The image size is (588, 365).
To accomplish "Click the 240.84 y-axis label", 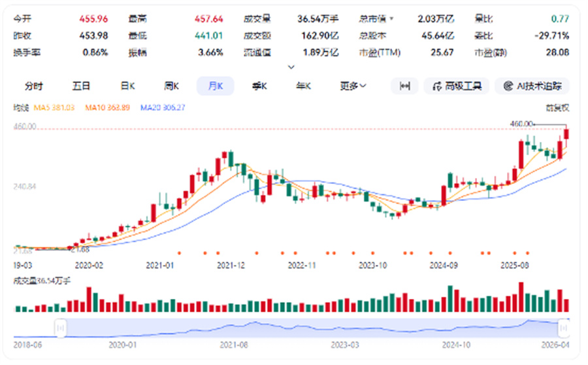I will click(x=25, y=186).
